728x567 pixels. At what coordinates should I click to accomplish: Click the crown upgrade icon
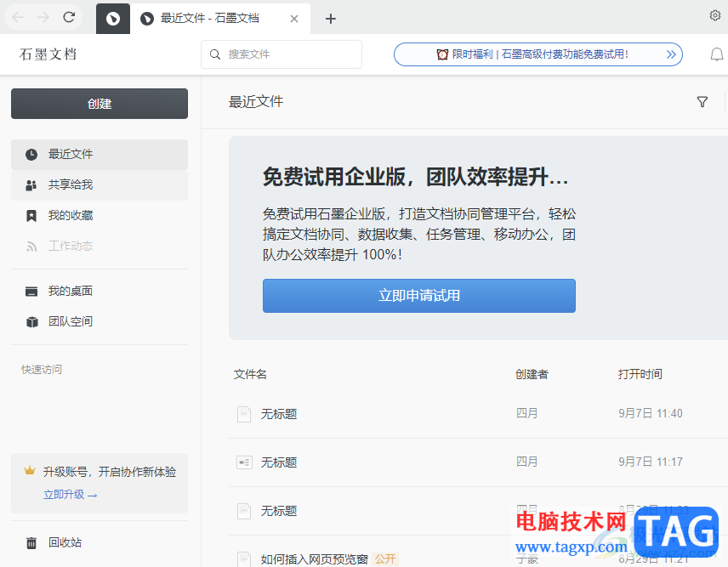point(30,470)
